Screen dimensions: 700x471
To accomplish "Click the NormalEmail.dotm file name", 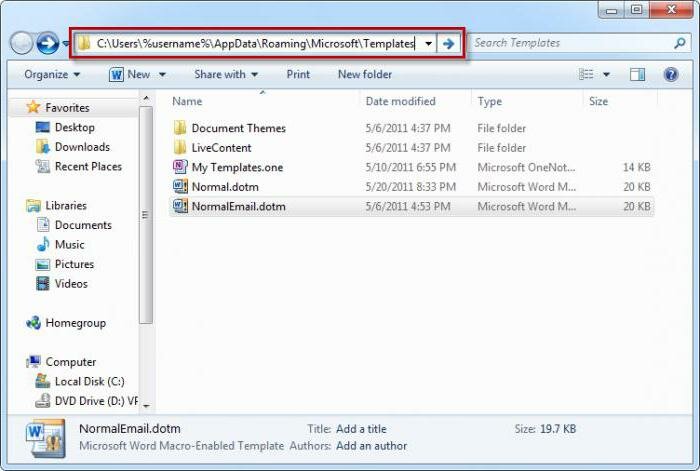I will tap(238, 206).
